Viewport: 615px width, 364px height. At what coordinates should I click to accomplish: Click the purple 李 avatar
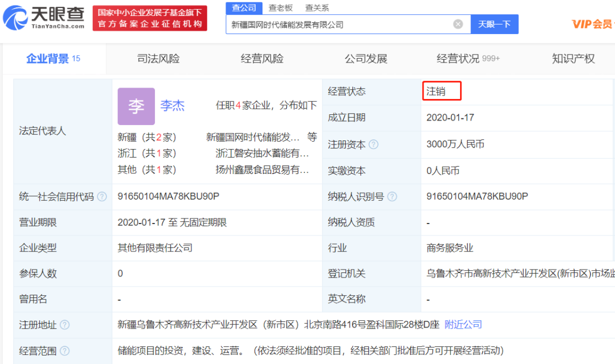(136, 106)
